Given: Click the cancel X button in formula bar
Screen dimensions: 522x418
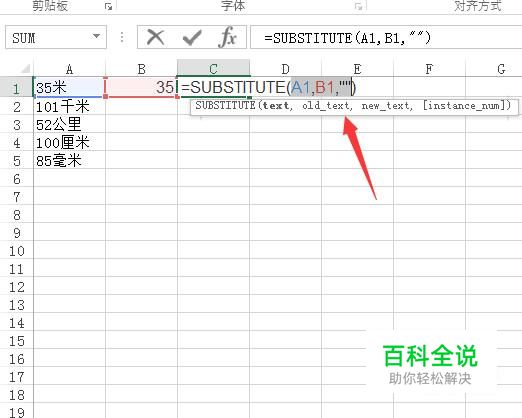Looking at the screenshot, I should coord(155,37).
